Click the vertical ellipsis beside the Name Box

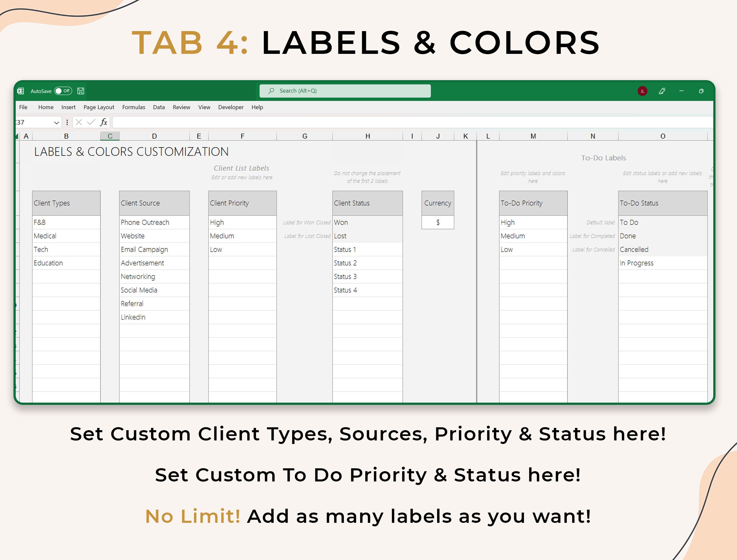67,122
